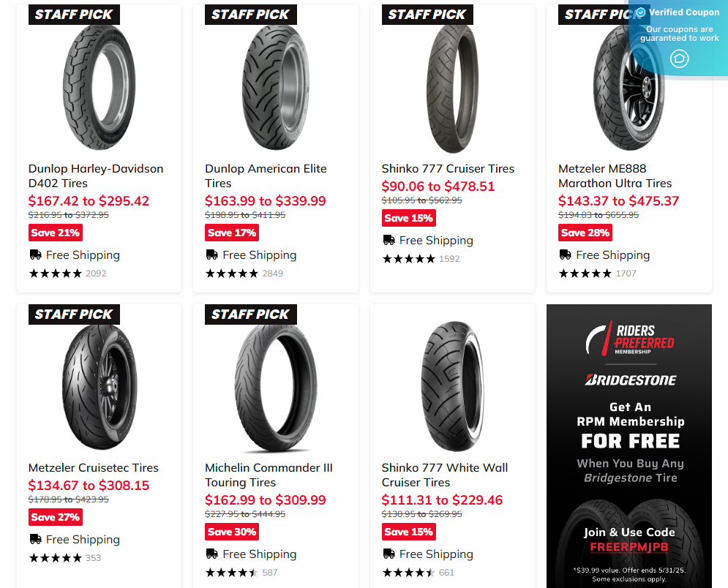Viewport: 728px width, 588px height.
Task: Click the truck icon under Shinko 777 Cruiser Tires
Action: coord(389,240)
